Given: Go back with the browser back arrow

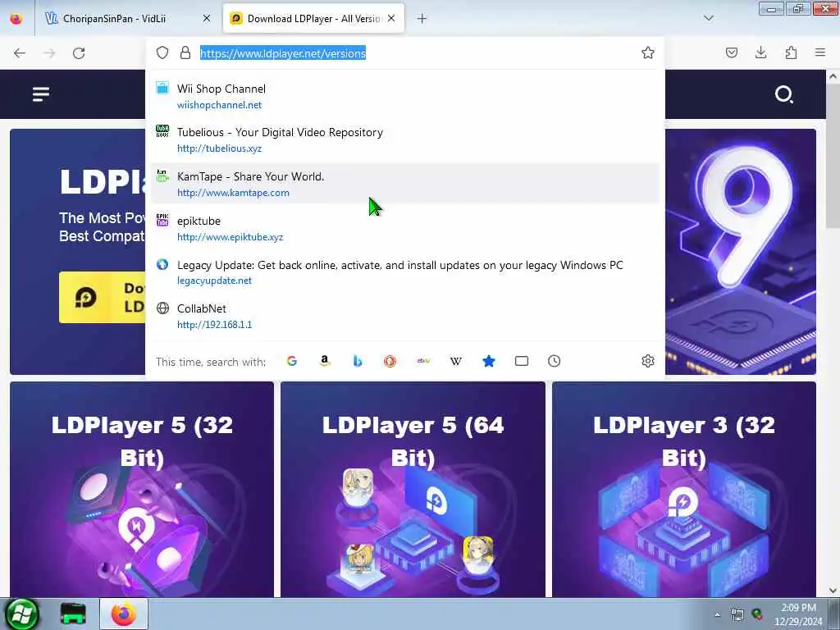Looking at the screenshot, I should [x=20, y=53].
